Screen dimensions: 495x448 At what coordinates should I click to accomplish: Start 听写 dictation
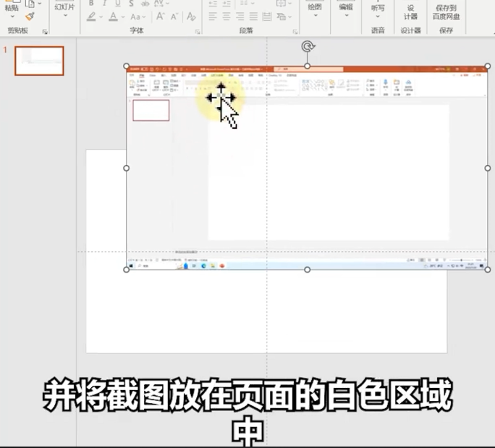click(x=378, y=9)
